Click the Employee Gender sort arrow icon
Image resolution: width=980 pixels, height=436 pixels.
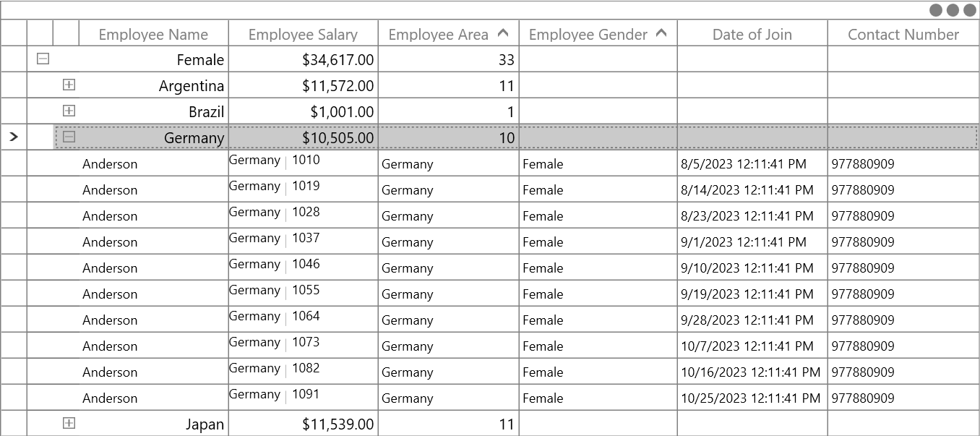661,33
